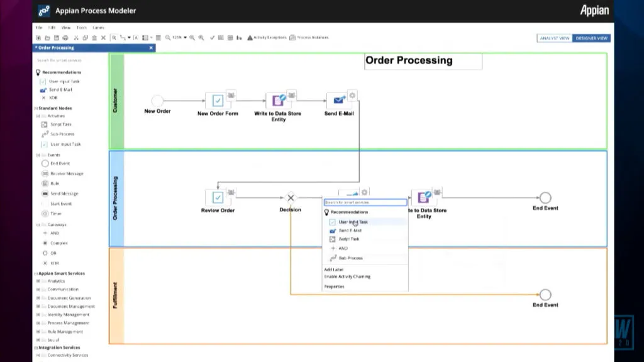Choose User Input Task in popup recommendations
644x362 pixels.
(x=365, y=222)
